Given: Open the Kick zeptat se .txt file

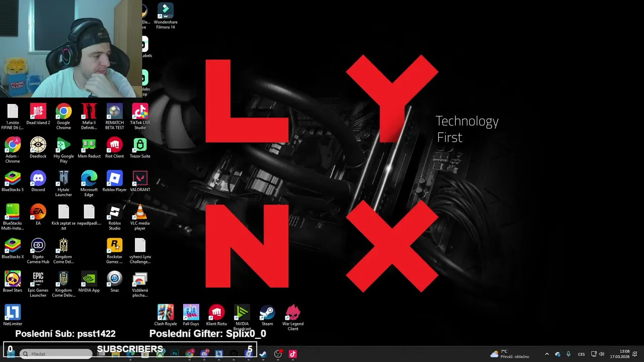Looking at the screenshot, I should click(63, 217).
